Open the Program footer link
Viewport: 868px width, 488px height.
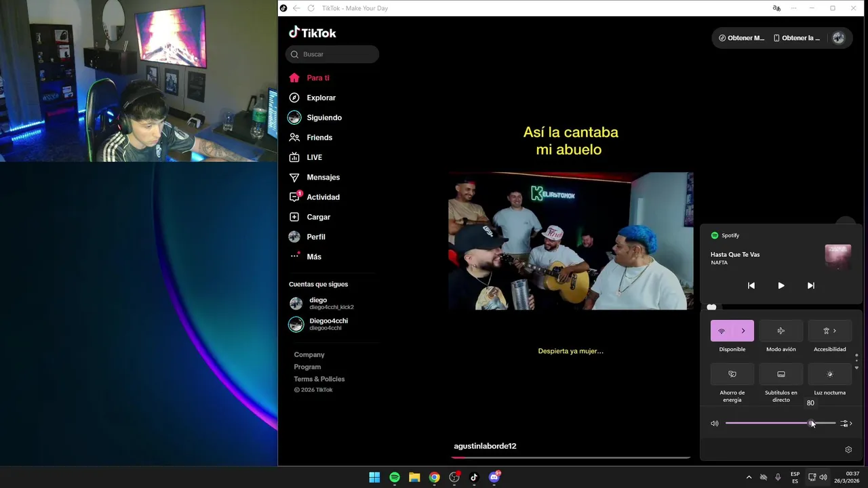point(307,367)
